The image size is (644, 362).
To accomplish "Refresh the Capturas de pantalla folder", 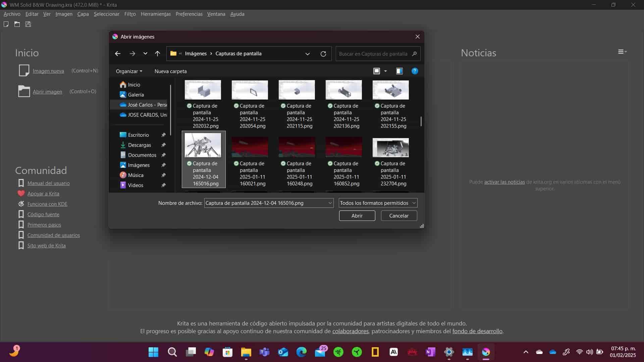I will tap(323, 54).
